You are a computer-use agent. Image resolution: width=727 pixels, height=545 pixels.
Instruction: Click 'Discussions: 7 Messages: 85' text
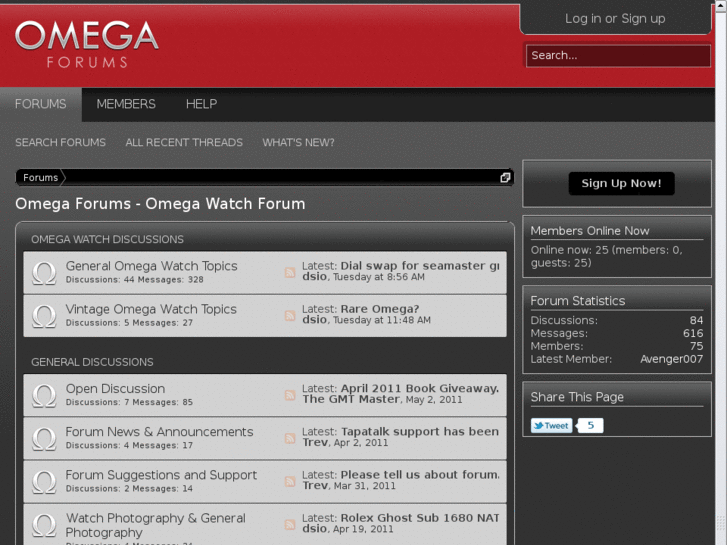[129, 402]
